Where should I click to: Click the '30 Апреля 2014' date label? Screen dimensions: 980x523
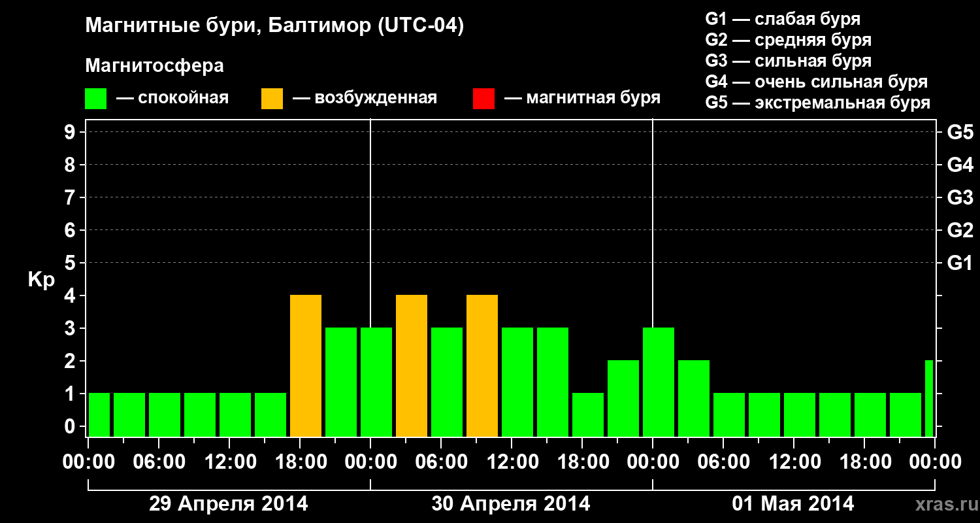click(x=511, y=503)
